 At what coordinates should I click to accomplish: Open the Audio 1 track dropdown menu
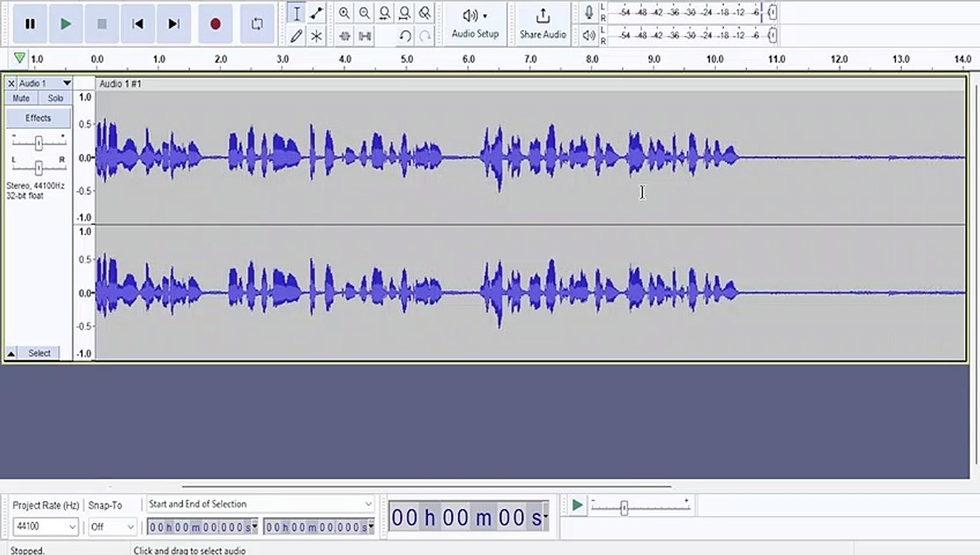44,83
